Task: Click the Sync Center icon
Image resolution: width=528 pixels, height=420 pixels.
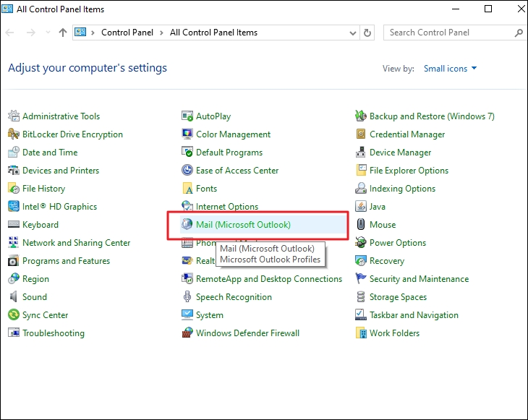Action: 14,315
